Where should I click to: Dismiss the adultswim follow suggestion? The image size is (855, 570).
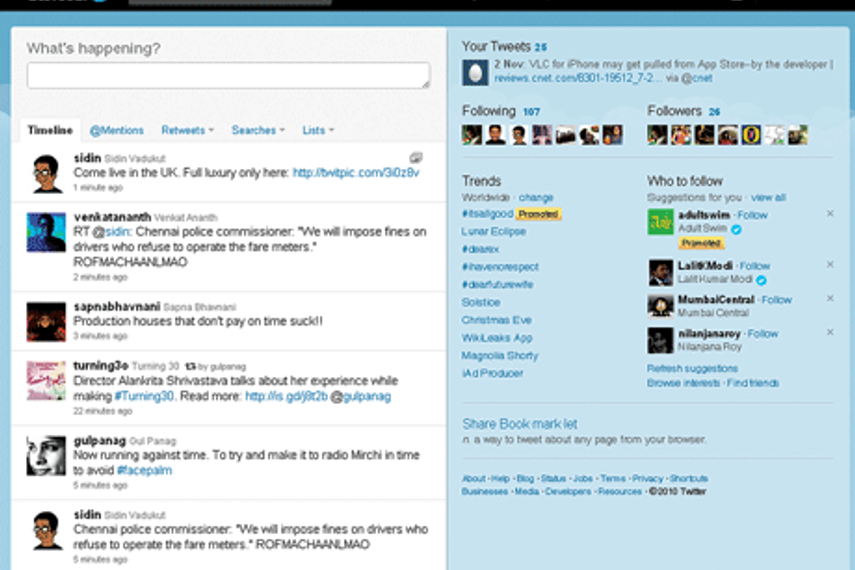[830, 214]
